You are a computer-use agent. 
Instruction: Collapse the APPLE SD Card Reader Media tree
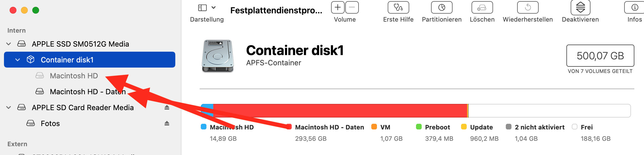pyautogui.click(x=9, y=108)
